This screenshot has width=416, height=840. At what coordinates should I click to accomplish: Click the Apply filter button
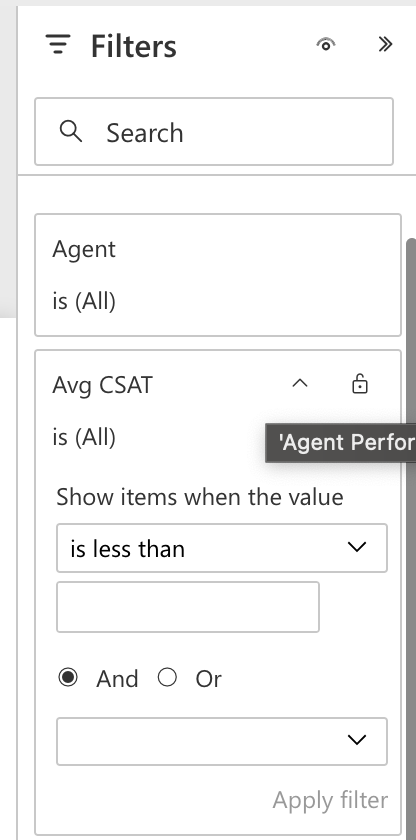[x=330, y=800]
